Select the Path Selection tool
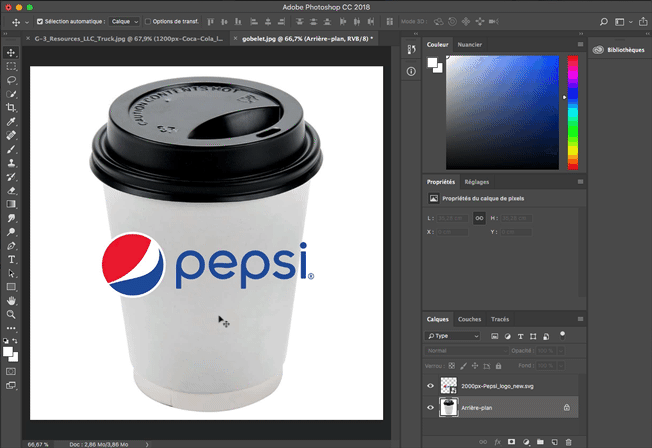This screenshot has height=448, width=652. tap(11, 273)
